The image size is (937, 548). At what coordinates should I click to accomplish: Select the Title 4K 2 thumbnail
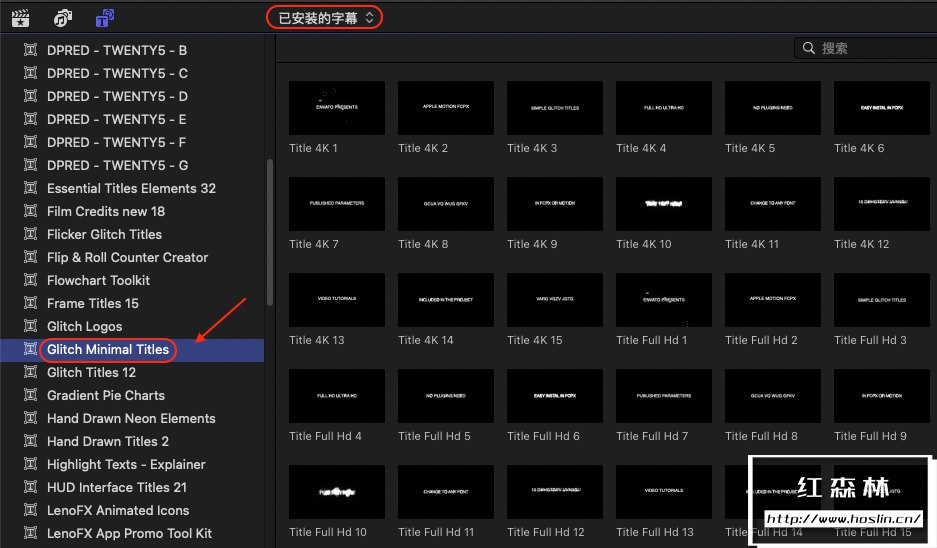tap(446, 108)
